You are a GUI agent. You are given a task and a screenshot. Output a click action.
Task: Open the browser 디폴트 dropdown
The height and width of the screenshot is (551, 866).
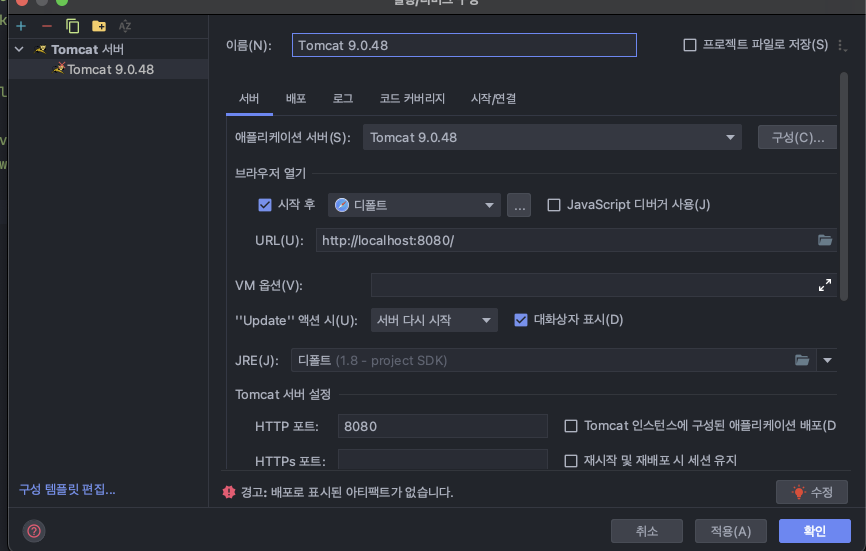(414, 205)
